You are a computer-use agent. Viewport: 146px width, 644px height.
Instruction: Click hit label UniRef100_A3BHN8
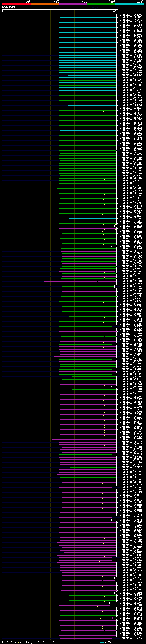point(131,316)
